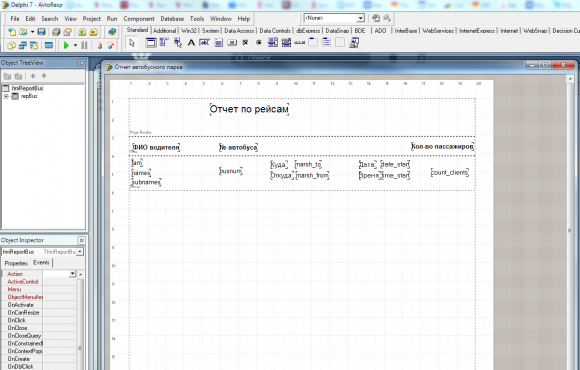Switch to the Additional palette tab

164,31
